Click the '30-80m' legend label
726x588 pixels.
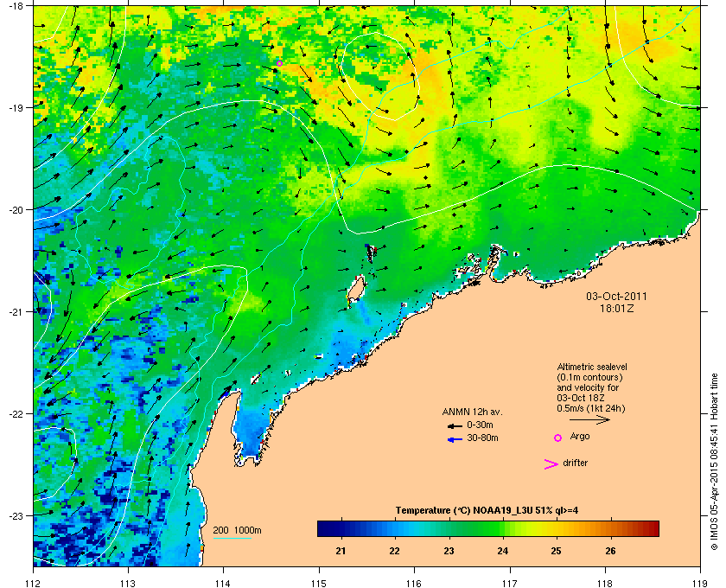[x=482, y=438]
